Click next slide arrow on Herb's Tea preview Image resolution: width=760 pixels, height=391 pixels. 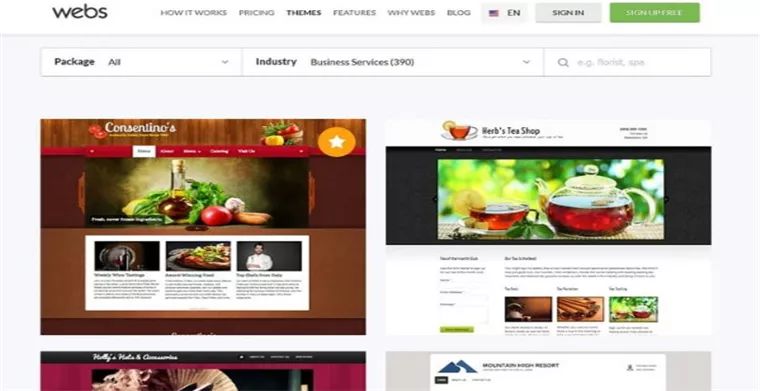(667, 199)
